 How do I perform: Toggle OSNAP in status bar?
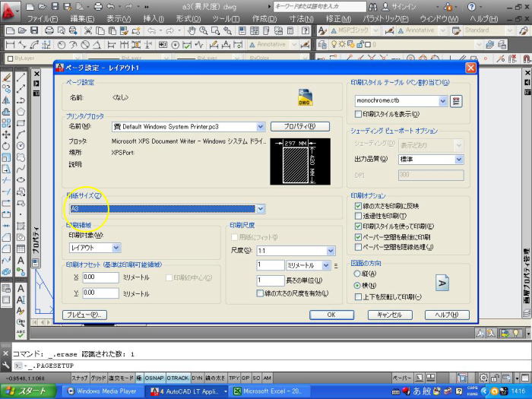[154, 378]
